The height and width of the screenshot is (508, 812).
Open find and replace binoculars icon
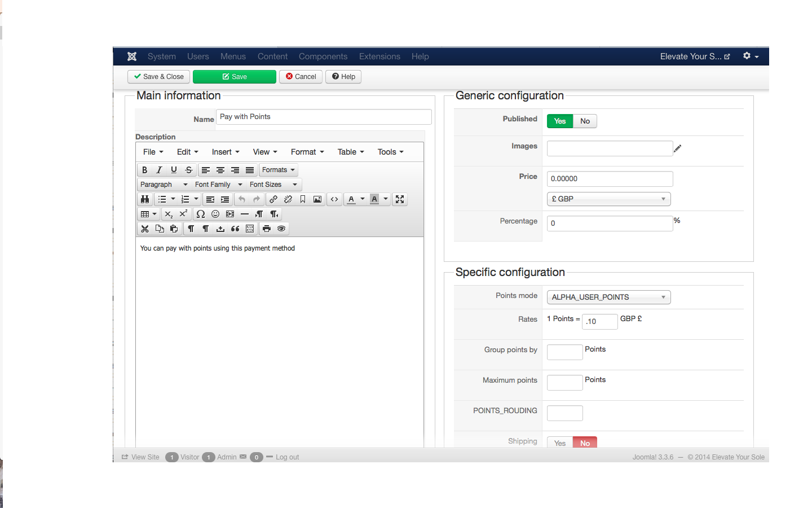tap(145, 199)
